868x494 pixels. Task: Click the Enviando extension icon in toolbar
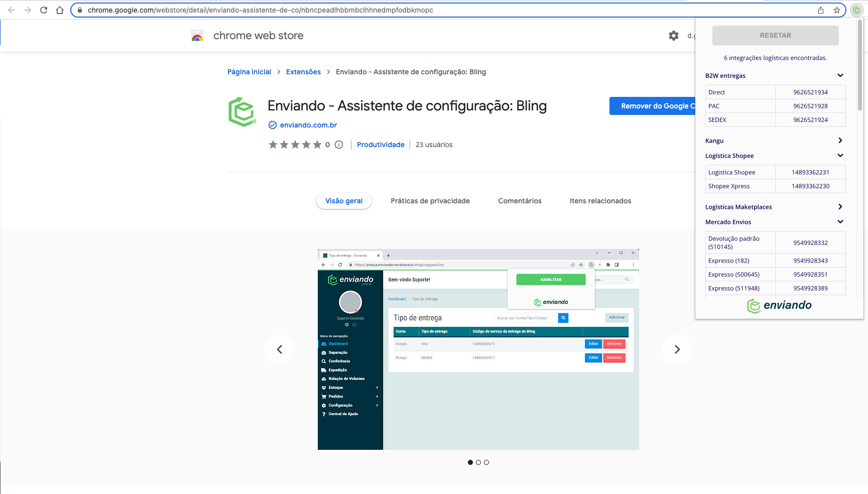(856, 10)
